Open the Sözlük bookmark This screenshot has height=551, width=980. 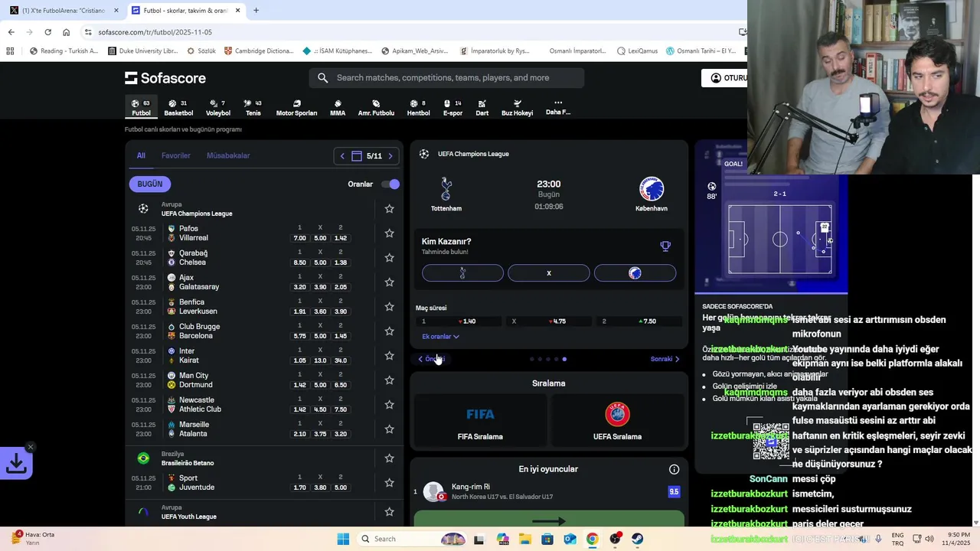point(201,51)
